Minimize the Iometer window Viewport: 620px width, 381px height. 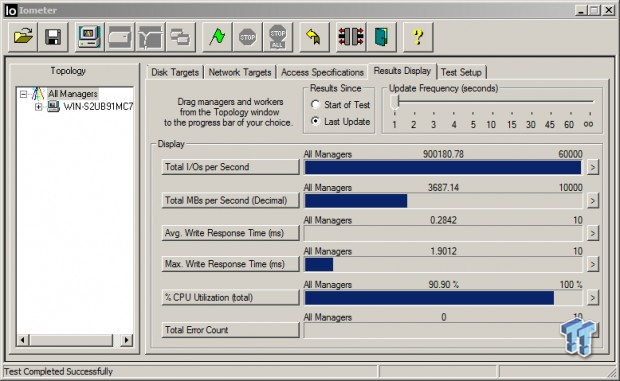tap(580, 11)
